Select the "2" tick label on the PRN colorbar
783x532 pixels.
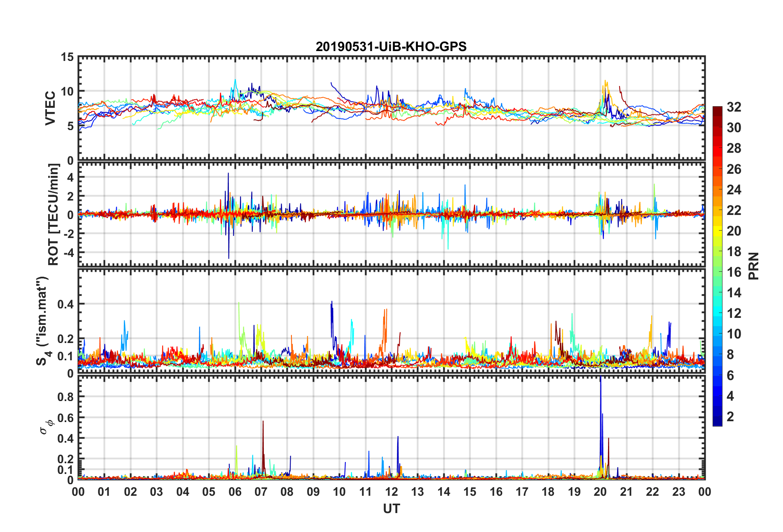tap(730, 417)
